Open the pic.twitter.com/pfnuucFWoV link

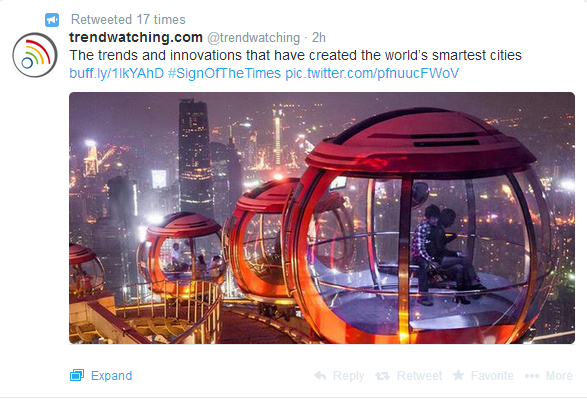pyautogui.click(x=372, y=73)
